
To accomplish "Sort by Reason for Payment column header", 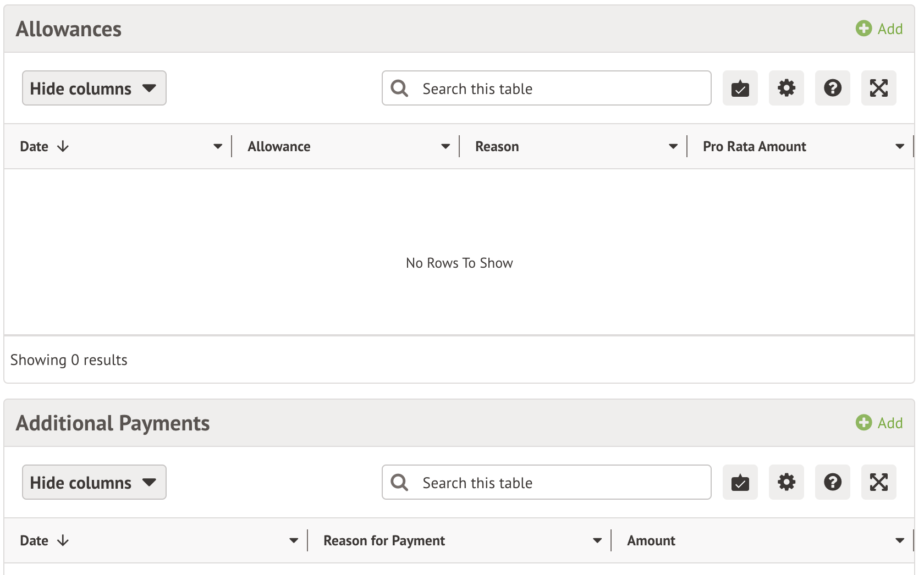I will (384, 540).
